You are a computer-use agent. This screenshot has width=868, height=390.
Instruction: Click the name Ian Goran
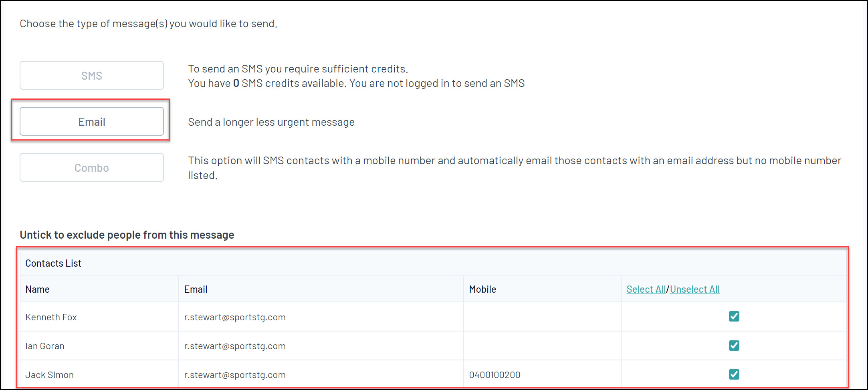click(x=45, y=346)
